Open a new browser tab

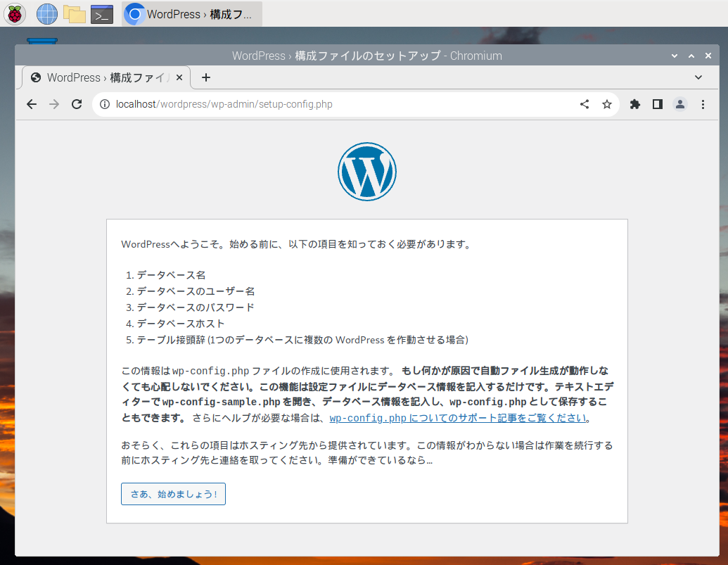[x=206, y=77]
